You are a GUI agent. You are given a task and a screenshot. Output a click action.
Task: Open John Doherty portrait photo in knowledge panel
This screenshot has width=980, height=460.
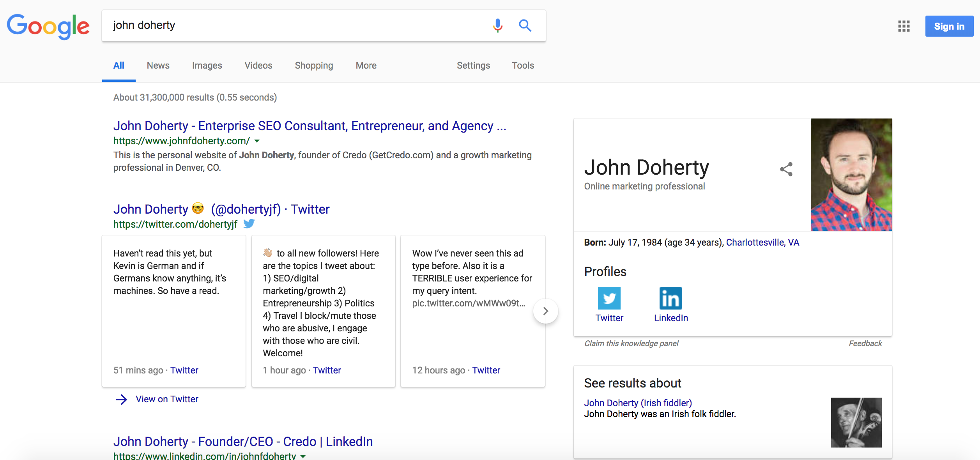[x=851, y=175]
